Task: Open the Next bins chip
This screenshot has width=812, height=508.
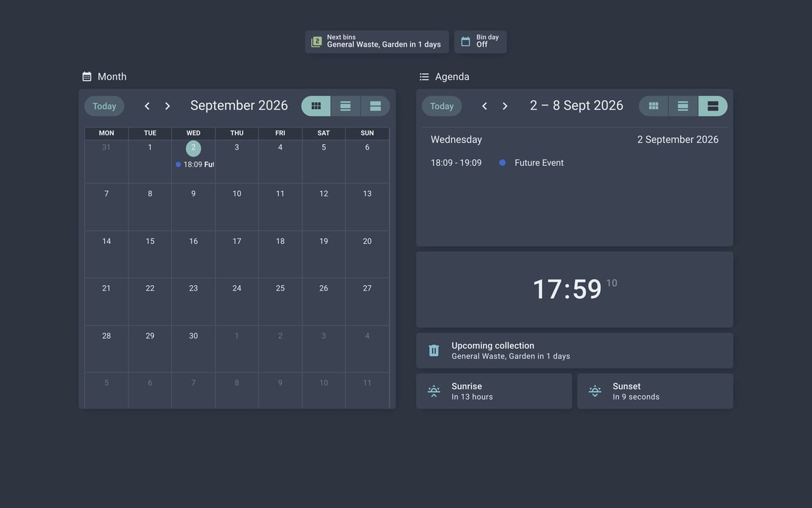Action: [377, 42]
